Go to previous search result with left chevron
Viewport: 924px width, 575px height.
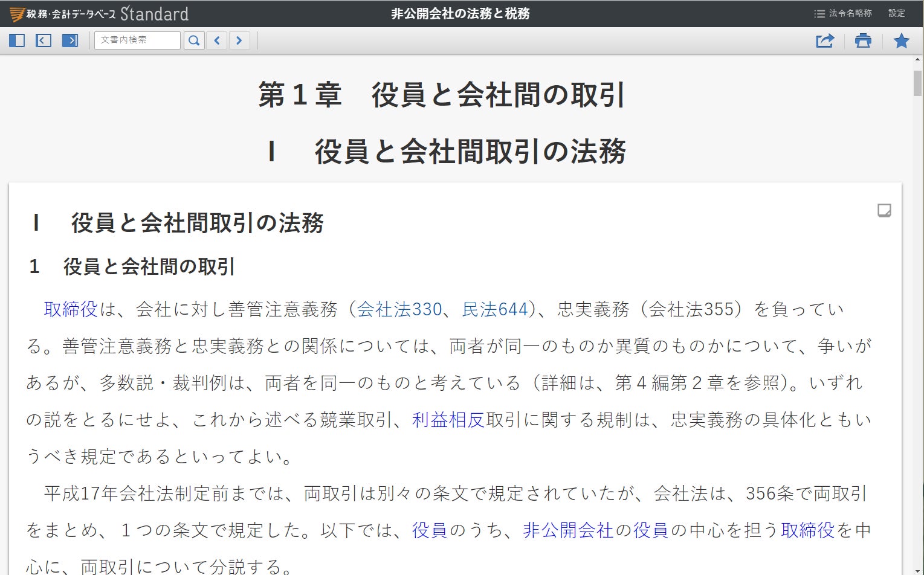coord(216,40)
